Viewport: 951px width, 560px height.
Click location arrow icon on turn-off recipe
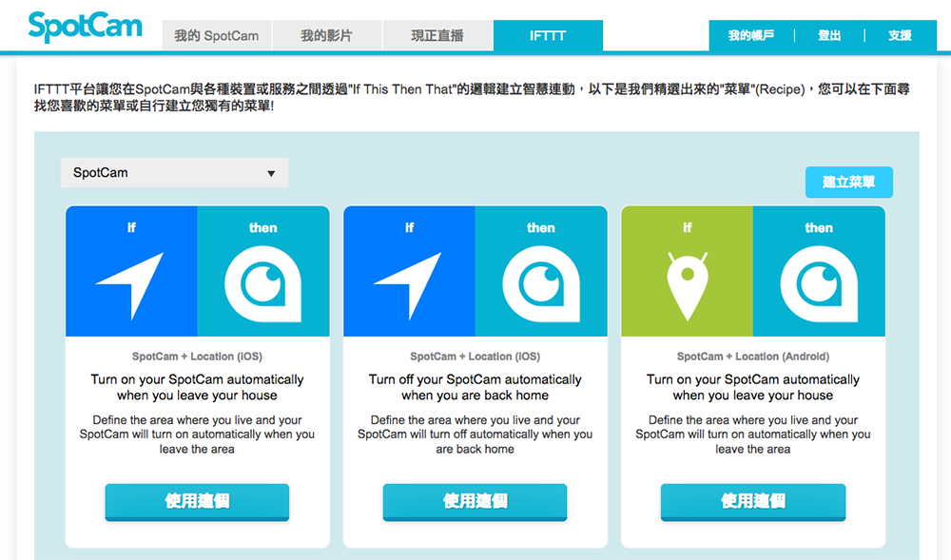point(408,285)
